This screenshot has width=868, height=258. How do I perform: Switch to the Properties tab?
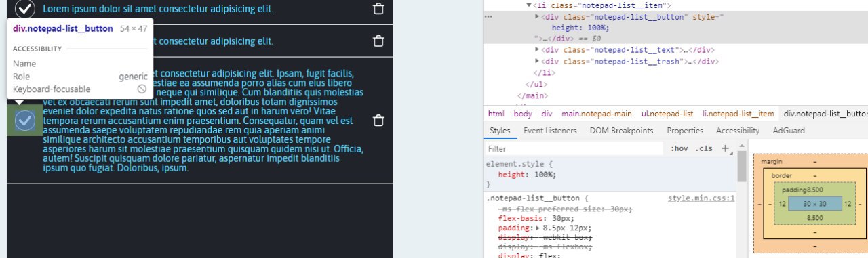[685, 131]
